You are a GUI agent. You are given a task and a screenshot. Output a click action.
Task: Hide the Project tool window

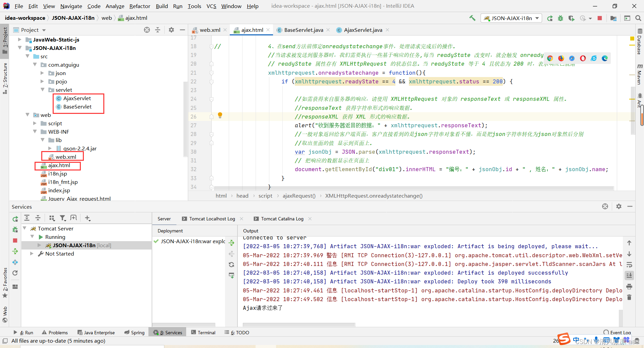pyautogui.click(x=182, y=30)
